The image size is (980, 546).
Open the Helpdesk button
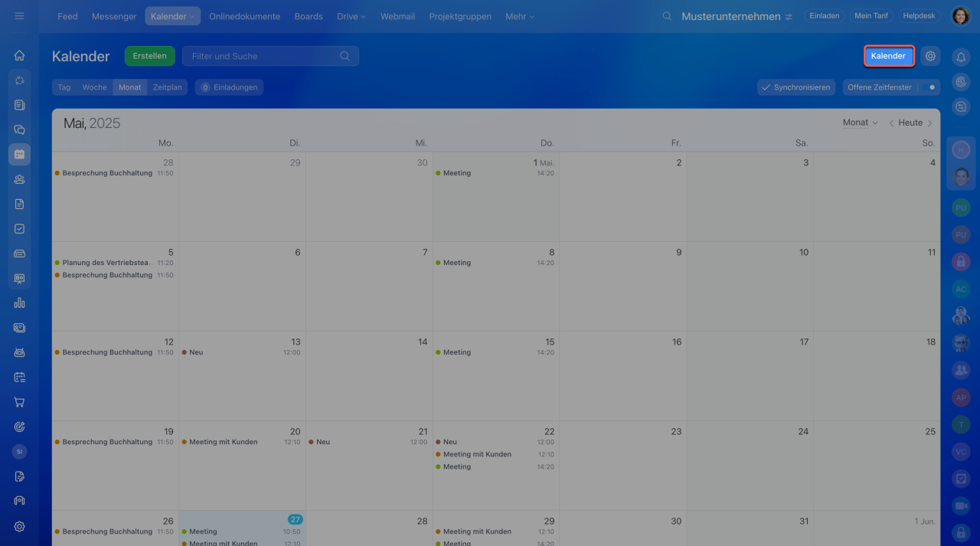[920, 16]
